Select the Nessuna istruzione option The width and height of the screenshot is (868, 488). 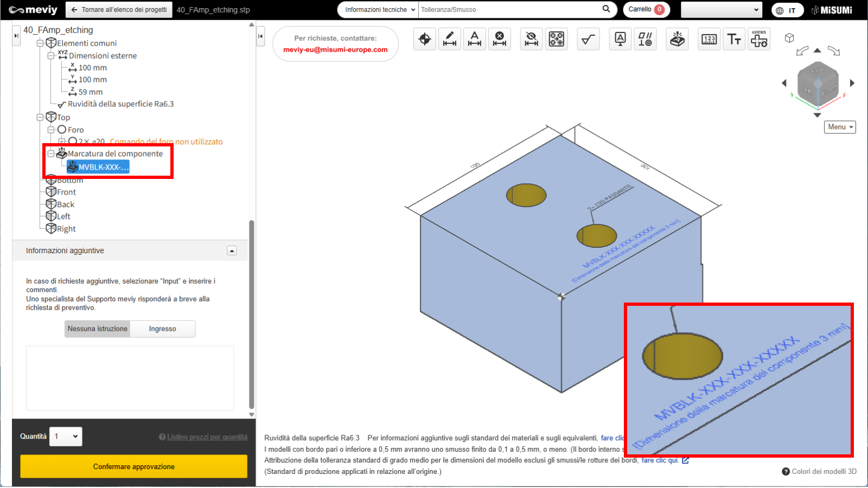[98, 329]
